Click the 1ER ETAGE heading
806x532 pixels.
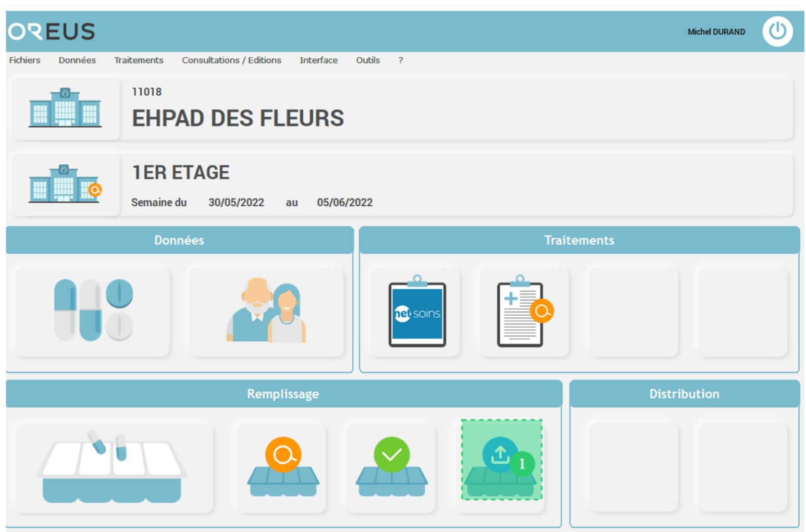181,172
